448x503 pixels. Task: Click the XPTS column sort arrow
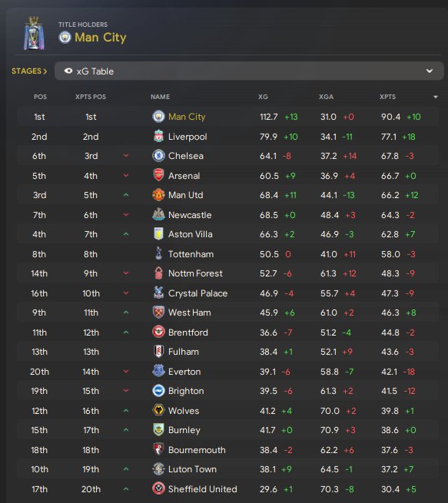(x=436, y=97)
